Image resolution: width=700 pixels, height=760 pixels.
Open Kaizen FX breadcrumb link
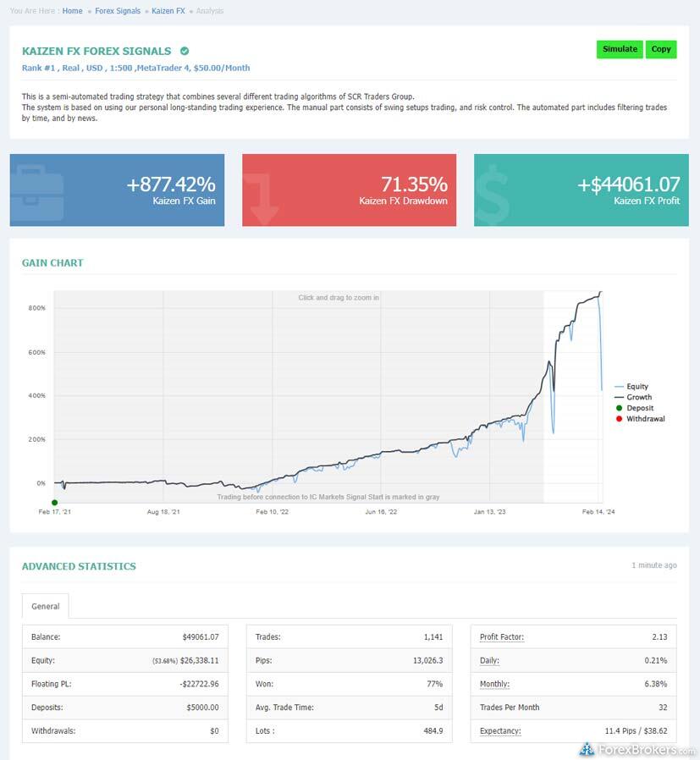(x=168, y=11)
